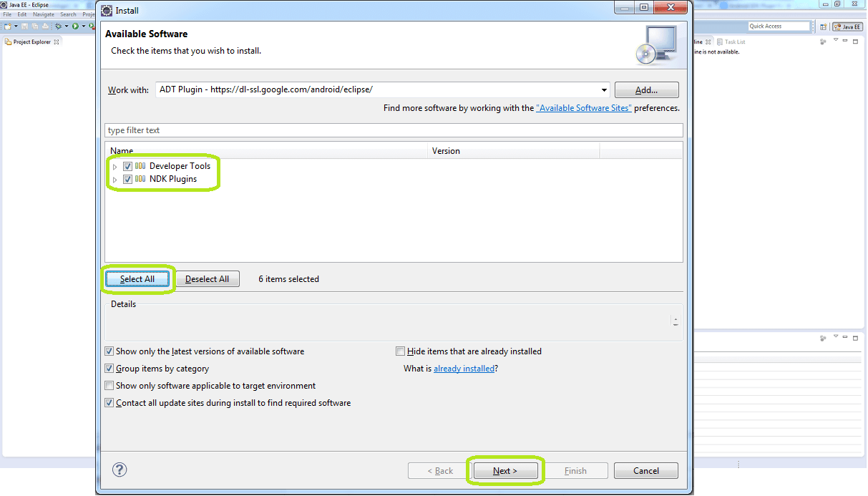Click the Print icon in Eclipse toolbar
Viewport: 868px width, 496px height.
(x=45, y=26)
